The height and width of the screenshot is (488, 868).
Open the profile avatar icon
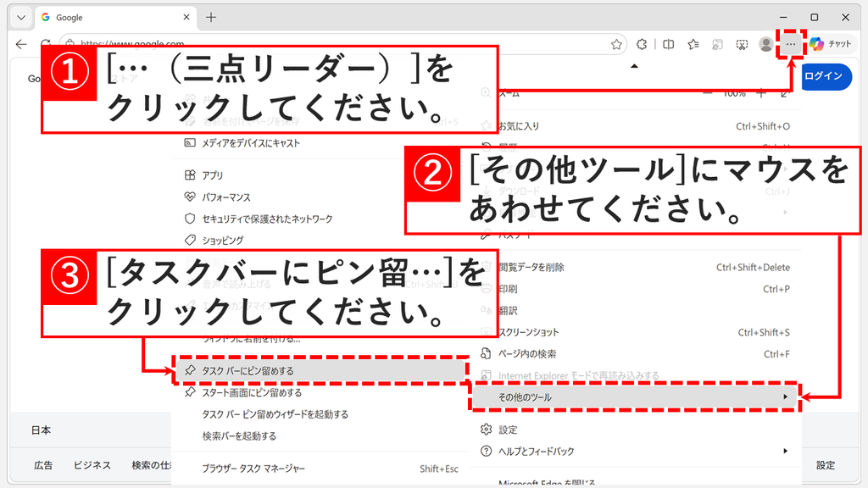pos(766,44)
